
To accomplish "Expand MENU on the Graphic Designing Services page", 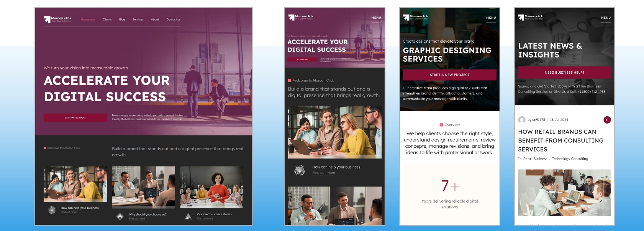I will [x=491, y=18].
